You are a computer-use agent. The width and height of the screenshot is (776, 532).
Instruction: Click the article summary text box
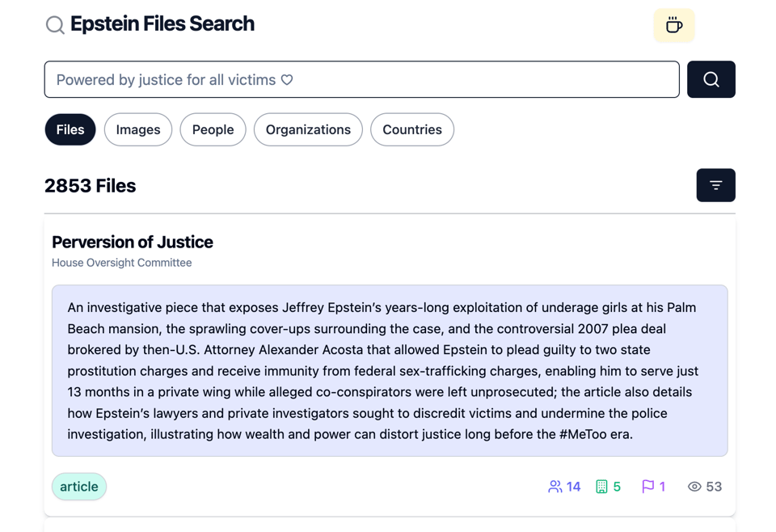pos(390,370)
